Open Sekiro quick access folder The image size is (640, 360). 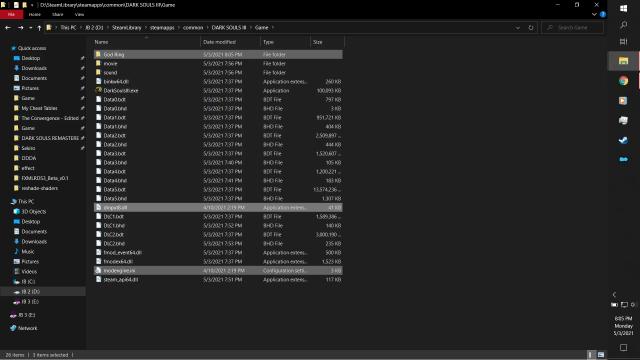point(28,148)
